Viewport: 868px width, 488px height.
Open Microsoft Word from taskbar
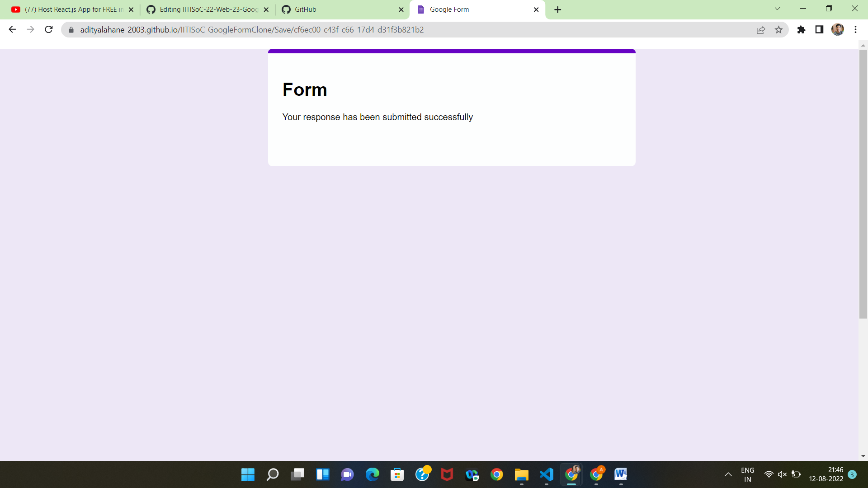click(x=621, y=474)
